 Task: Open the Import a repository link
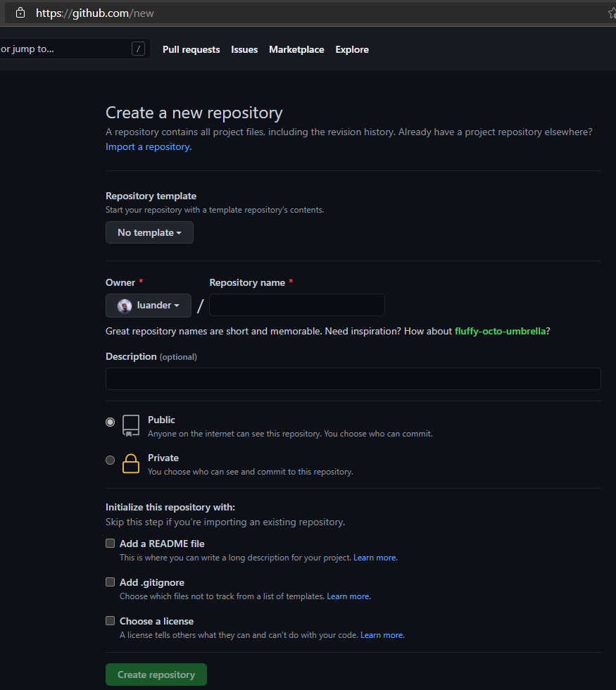tap(147, 146)
